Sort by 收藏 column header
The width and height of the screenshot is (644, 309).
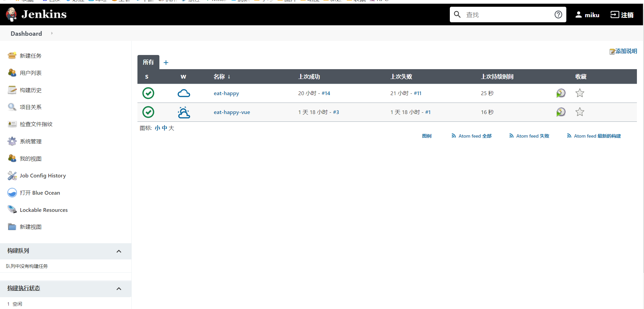581,77
